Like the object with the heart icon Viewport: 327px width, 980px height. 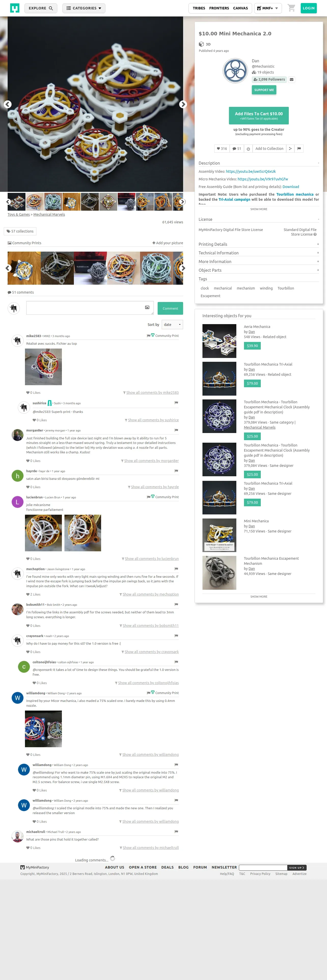[x=222, y=149]
